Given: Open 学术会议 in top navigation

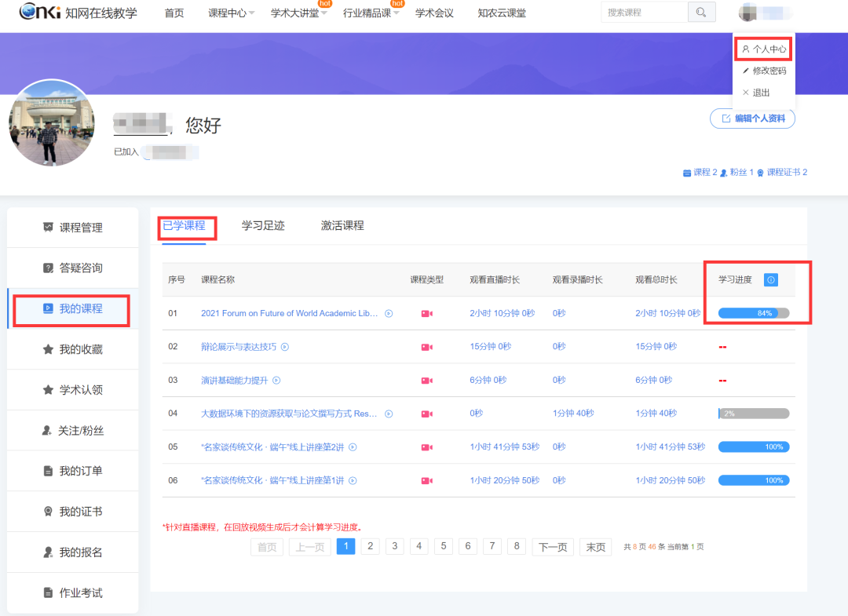Looking at the screenshot, I should pyautogui.click(x=434, y=13).
